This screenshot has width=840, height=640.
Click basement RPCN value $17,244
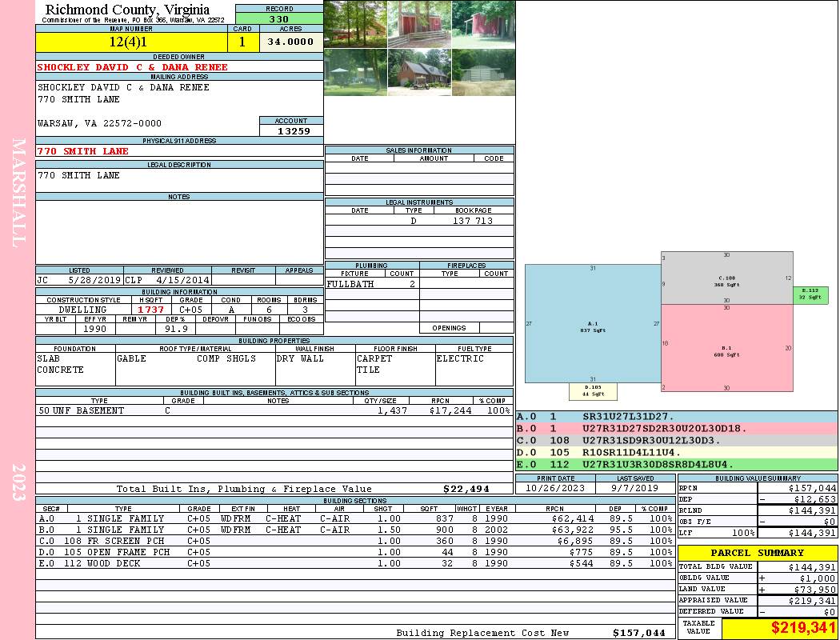[x=450, y=410]
